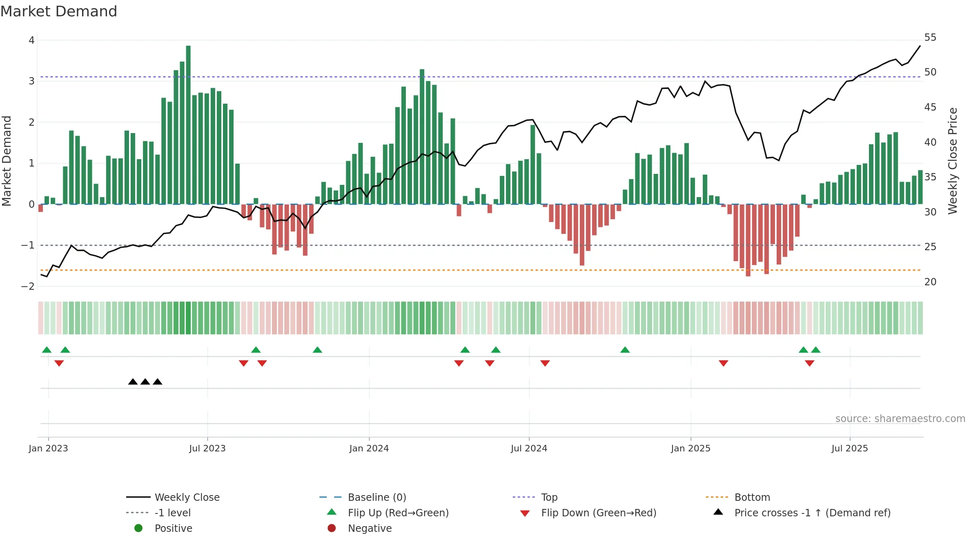Click the Jul 2024 x-axis label
980x551 pixels.
point(529,448)
